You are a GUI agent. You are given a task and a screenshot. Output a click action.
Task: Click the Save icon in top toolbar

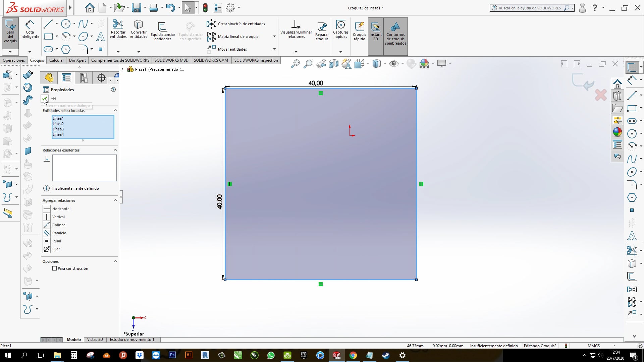click(x=136, y=7)
